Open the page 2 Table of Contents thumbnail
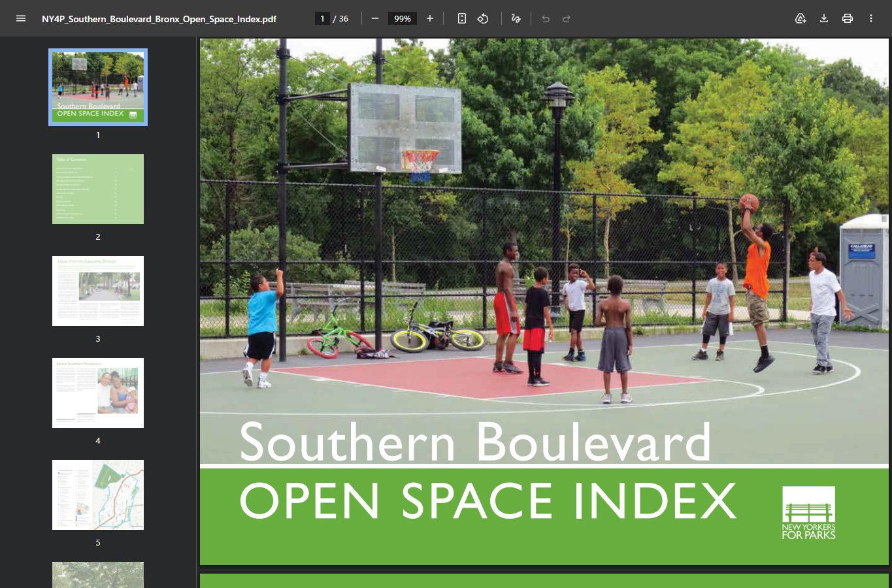Viewport: 892px width, 588px height. (x=98, y=189)
